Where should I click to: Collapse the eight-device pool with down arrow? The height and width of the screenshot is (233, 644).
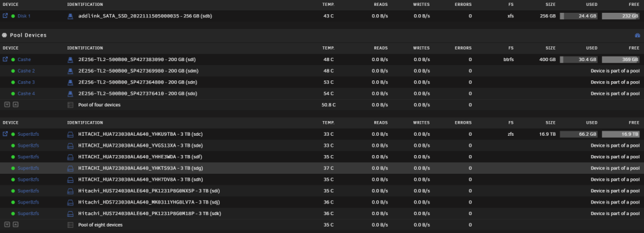coord(7,225)
